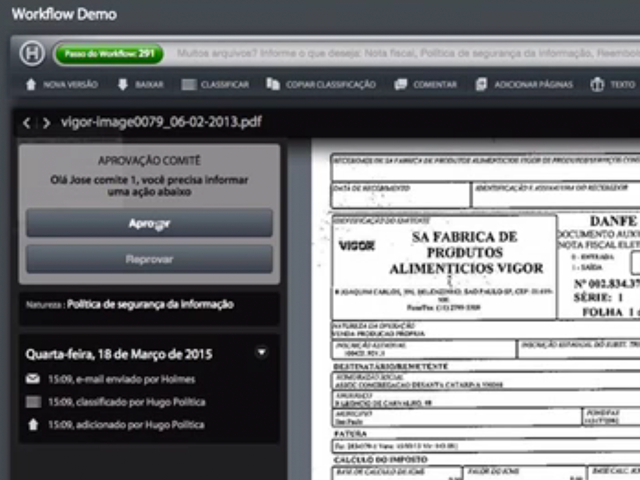Click the Passo do Workflow 291 badge

[x=109, y=54]
